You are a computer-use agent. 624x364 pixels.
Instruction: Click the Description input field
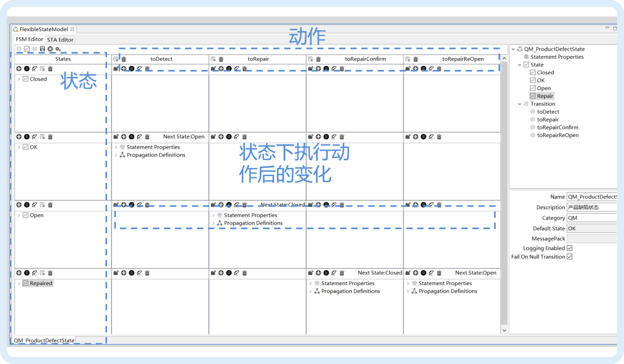click(x=591, y=208)
